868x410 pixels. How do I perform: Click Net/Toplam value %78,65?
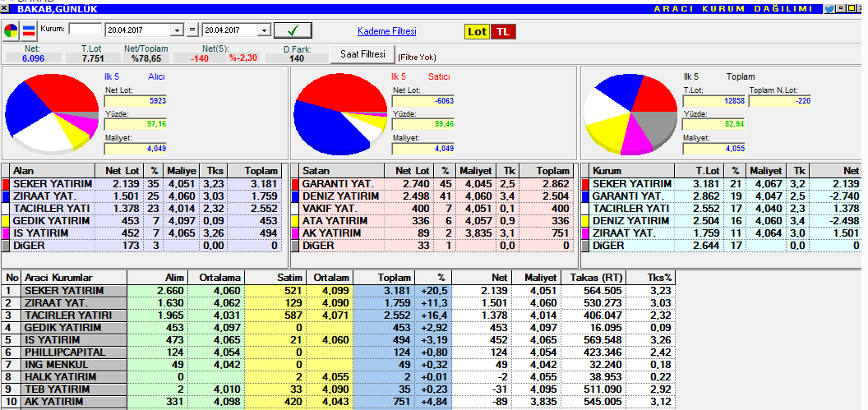point(145,58)
